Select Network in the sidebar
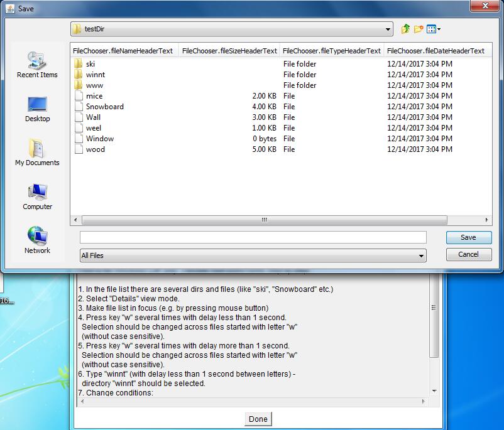This screenshot has width=504, height=430. click(37, 241)
